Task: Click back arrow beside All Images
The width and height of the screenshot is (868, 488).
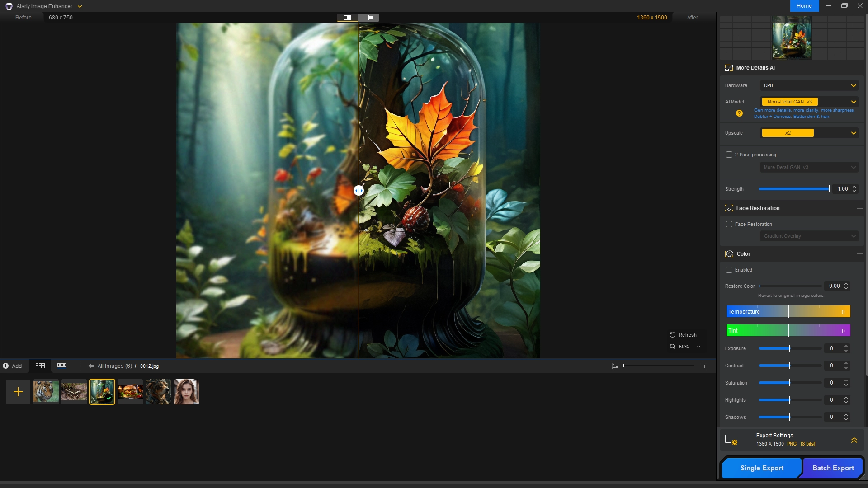Action: click(x=91, y=366)
